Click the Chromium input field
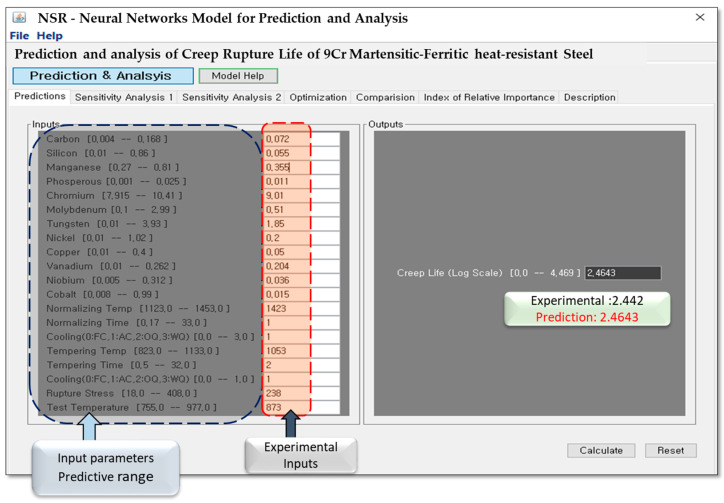724x503 pixels. point(302,195)
